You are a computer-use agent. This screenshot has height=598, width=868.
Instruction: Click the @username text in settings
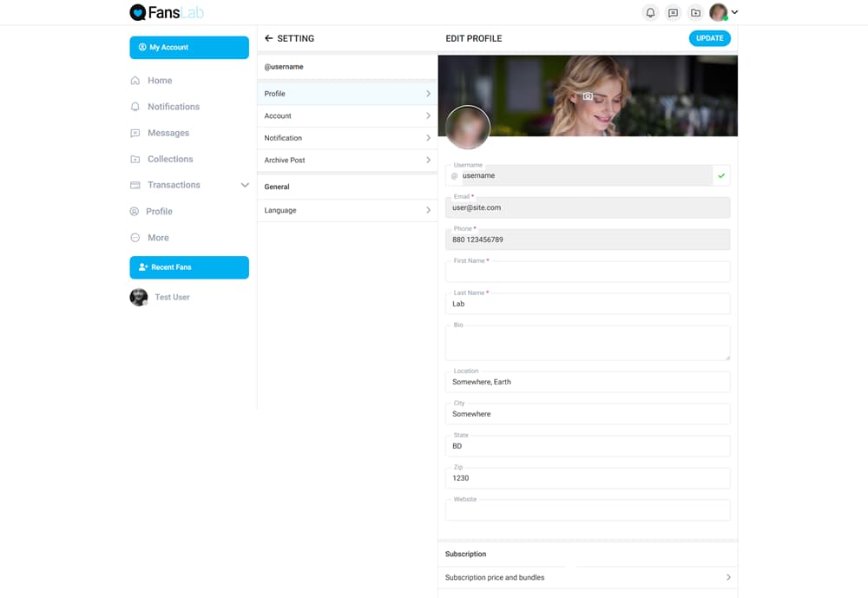pos(284,67)
